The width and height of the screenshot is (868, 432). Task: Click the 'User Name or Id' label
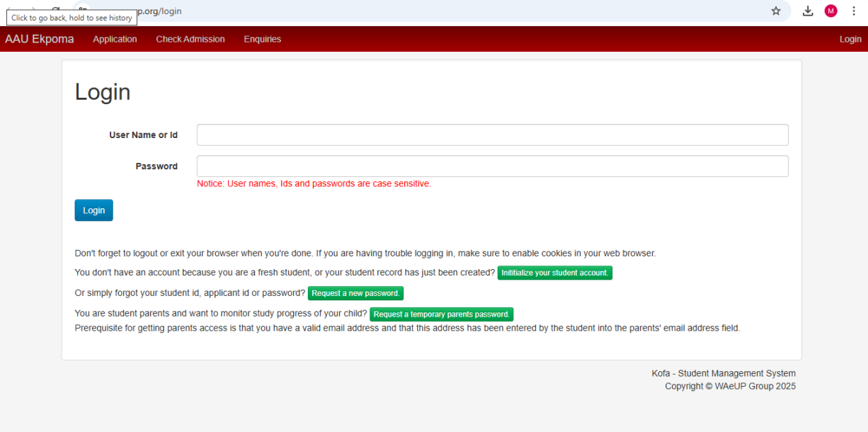(x=143, y=135)
